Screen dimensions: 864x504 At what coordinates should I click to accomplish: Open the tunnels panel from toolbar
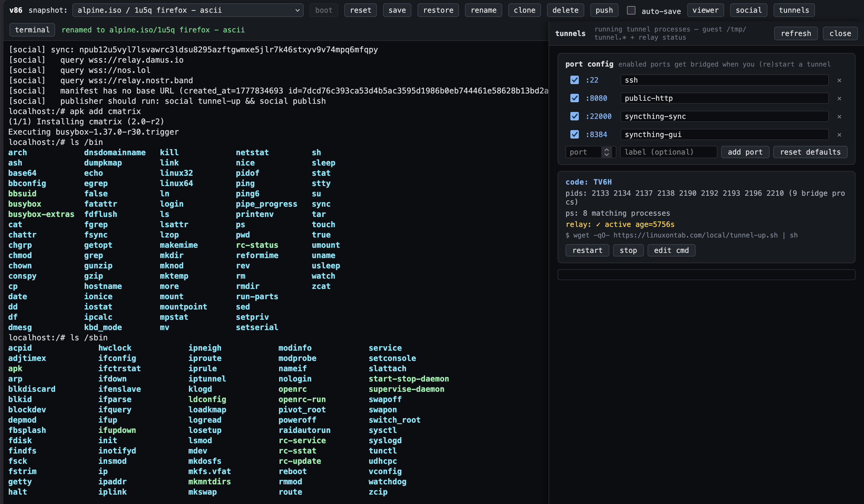794,10
